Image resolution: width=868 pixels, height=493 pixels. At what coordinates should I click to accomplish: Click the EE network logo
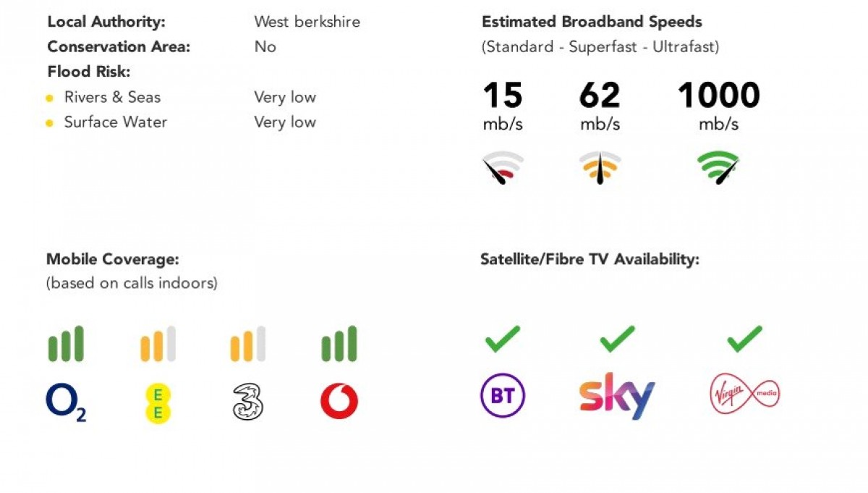[158, 403]
